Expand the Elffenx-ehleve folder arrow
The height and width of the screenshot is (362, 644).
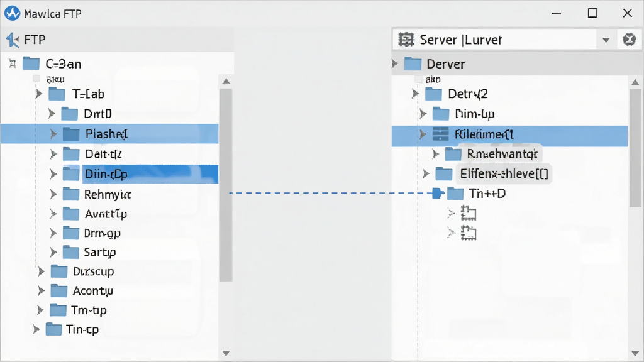click(426, 173)
